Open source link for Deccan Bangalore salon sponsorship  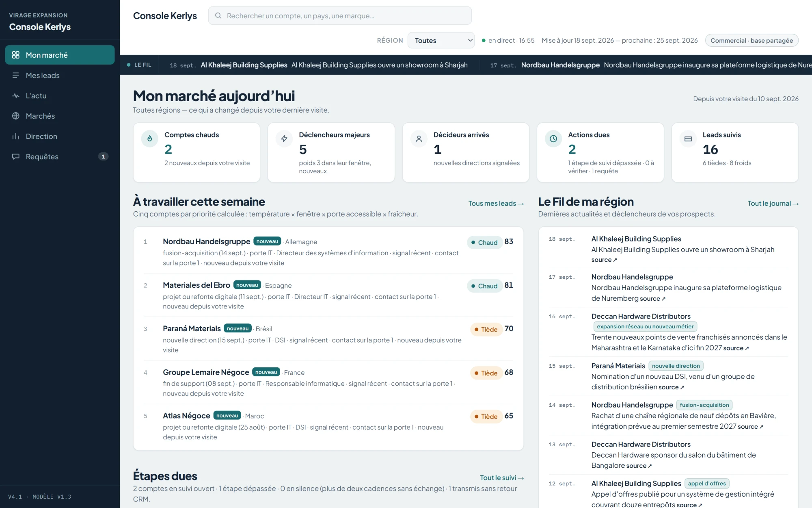point(639,466)
